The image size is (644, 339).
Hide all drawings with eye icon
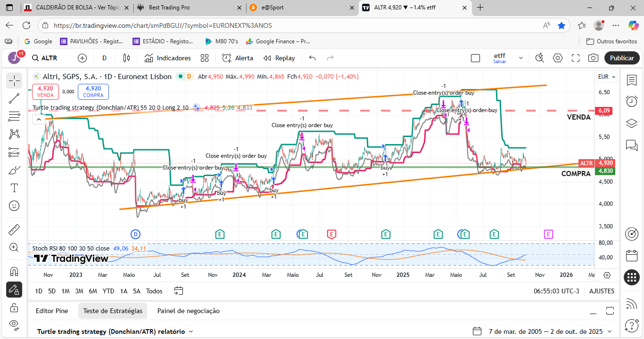coord(14,324)
